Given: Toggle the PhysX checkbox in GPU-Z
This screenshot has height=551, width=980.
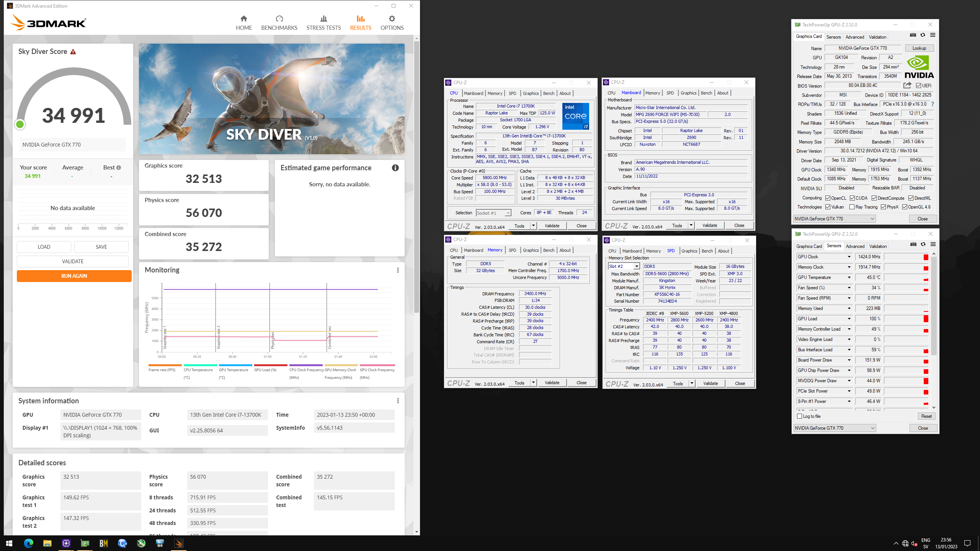Looking at the screenshot, I should tap(883, 207).
